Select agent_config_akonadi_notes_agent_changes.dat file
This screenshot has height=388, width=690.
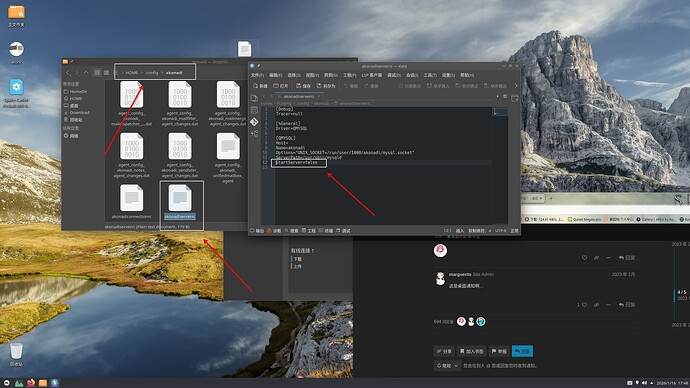(x=132, y=155)
